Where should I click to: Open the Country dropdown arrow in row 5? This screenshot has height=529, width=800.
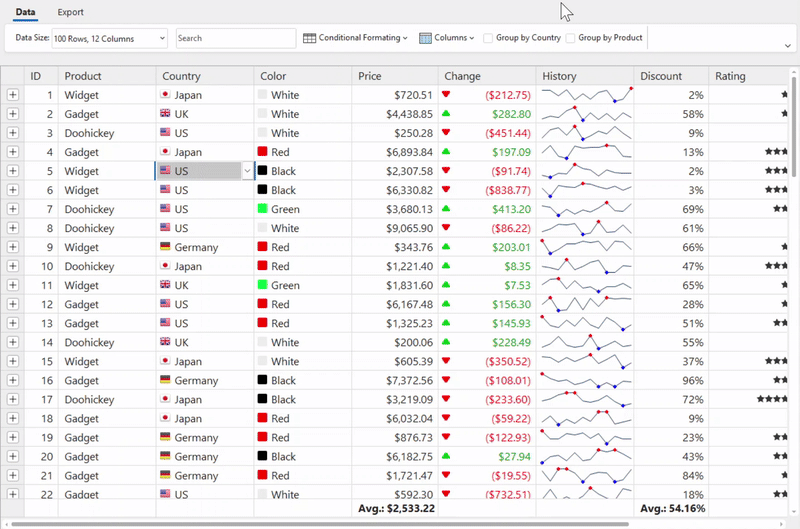247,171
